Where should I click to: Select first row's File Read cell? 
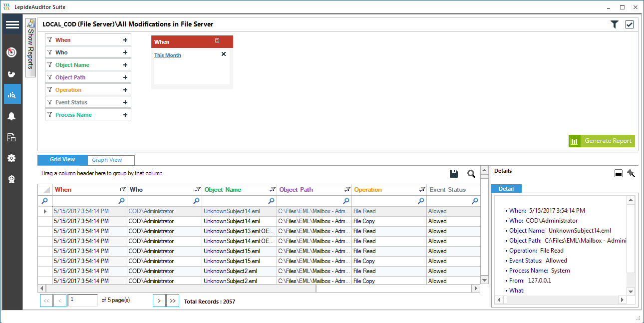tap(389, 211)
